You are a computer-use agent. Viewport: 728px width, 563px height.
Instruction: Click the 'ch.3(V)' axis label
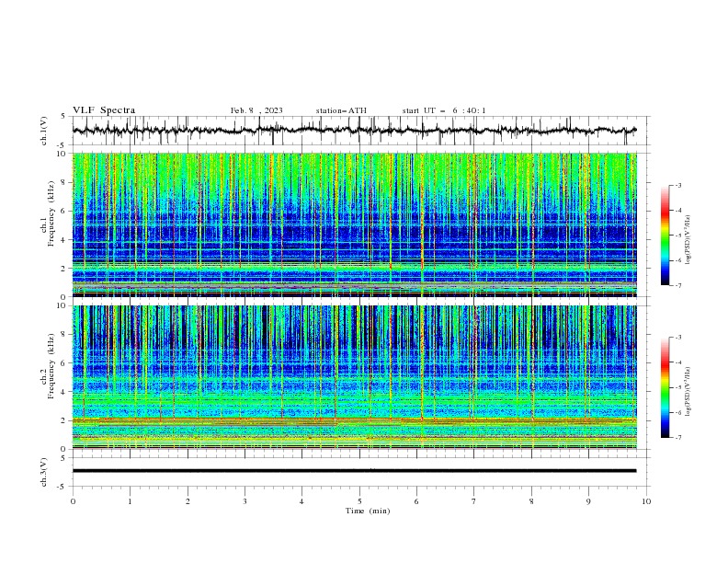[x=44, y=473]
